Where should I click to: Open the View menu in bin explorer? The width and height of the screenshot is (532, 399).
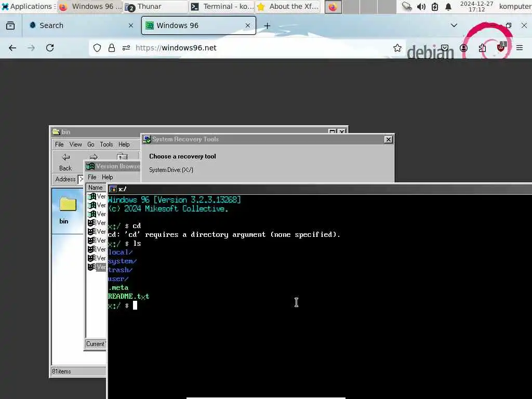click(75, 144)
